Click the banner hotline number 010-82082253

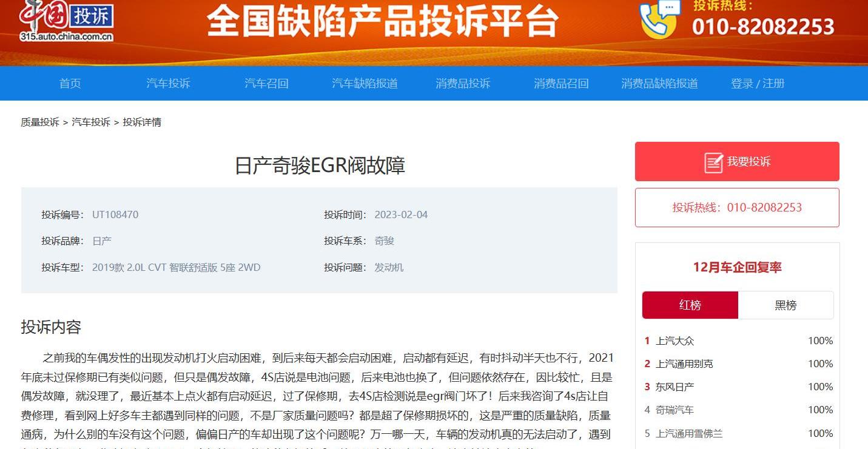click(764, 27)
